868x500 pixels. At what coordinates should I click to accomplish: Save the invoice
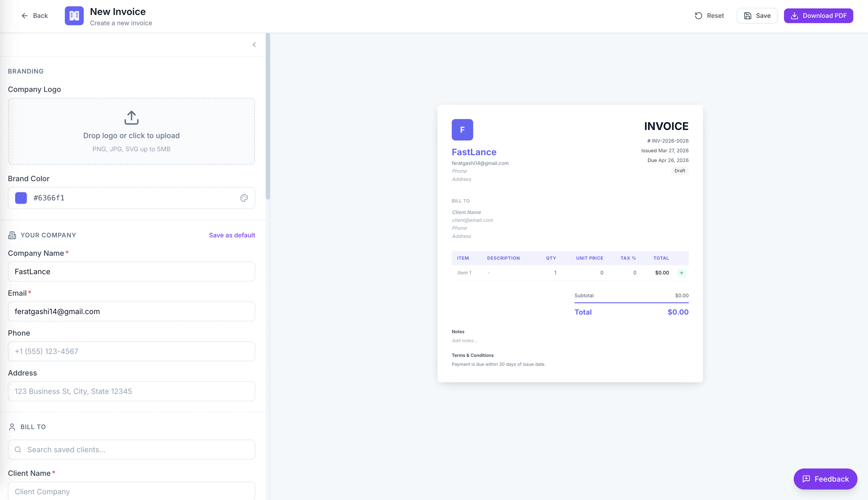click(x=757, y=16)
